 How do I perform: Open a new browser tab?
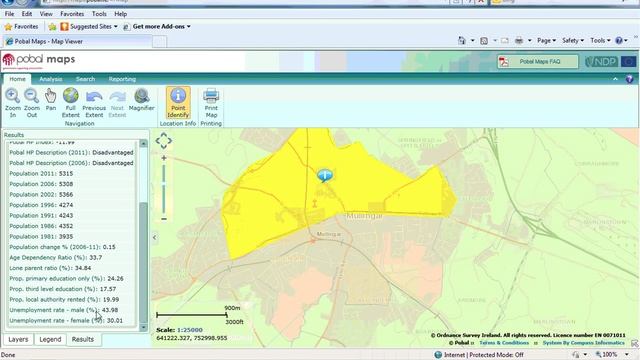(x=159, y=41)
